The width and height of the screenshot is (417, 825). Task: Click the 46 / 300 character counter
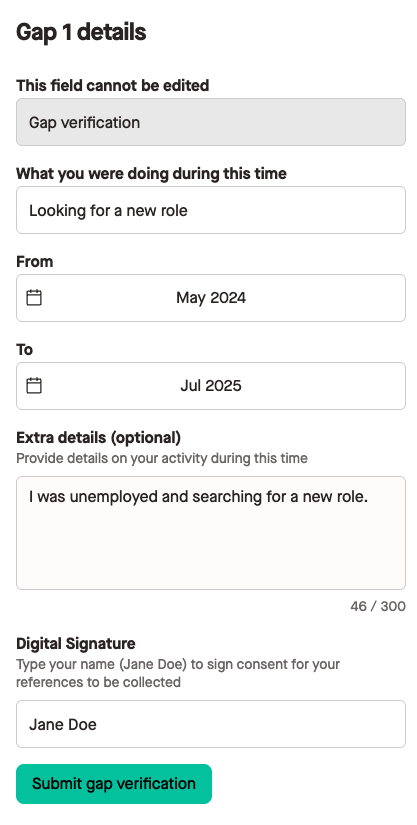point(378,606)
